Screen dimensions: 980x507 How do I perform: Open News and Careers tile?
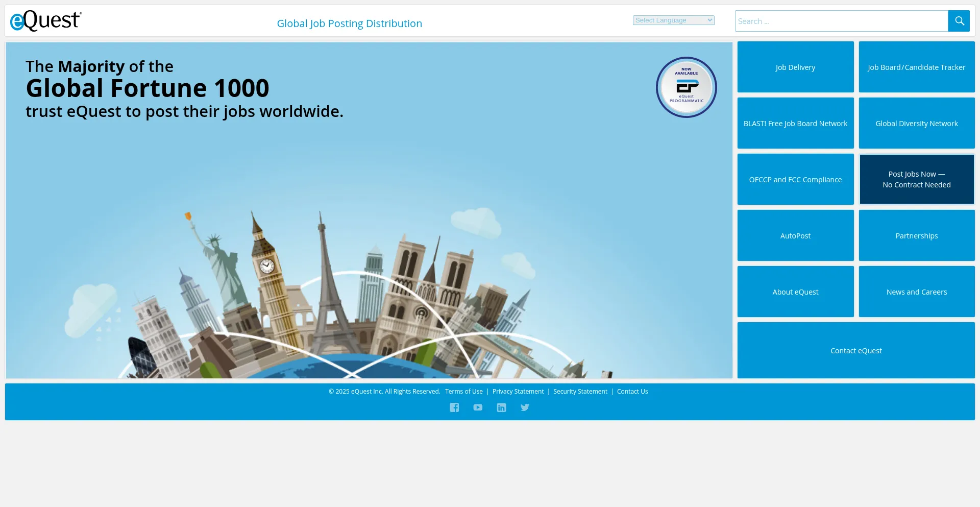[x=917, y=292]
